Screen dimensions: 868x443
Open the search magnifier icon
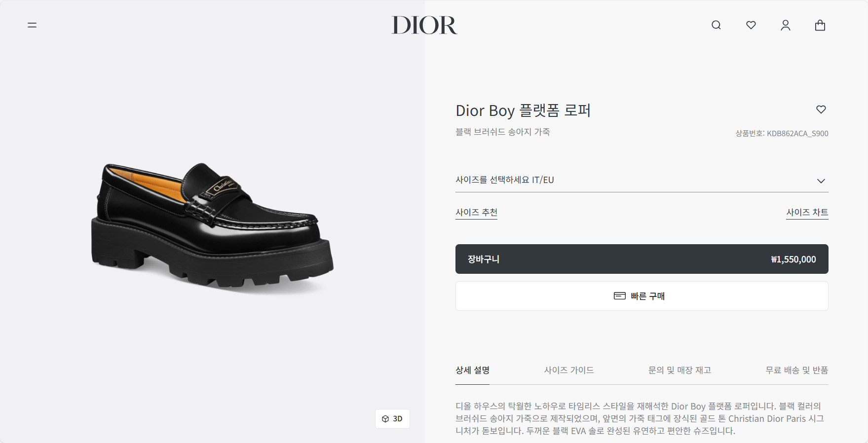coord(716,25)
